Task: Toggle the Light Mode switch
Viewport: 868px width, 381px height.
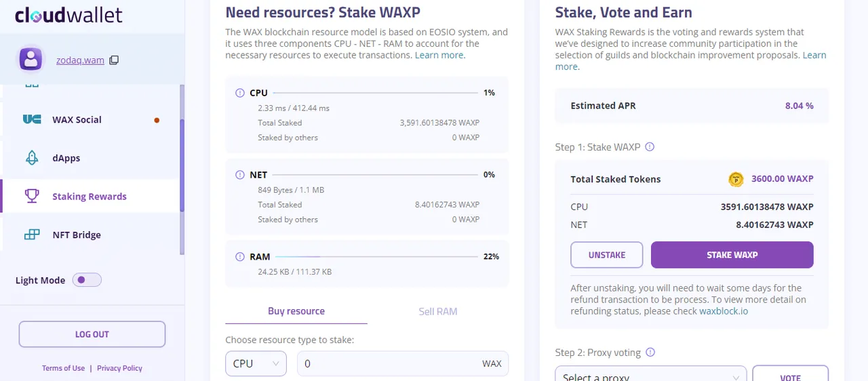Action: 87,280
